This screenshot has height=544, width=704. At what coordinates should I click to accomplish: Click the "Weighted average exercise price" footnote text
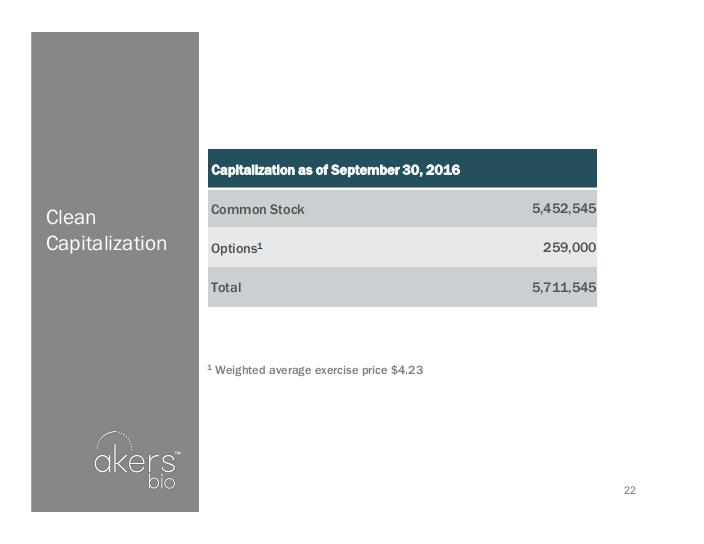coord(301,370)
